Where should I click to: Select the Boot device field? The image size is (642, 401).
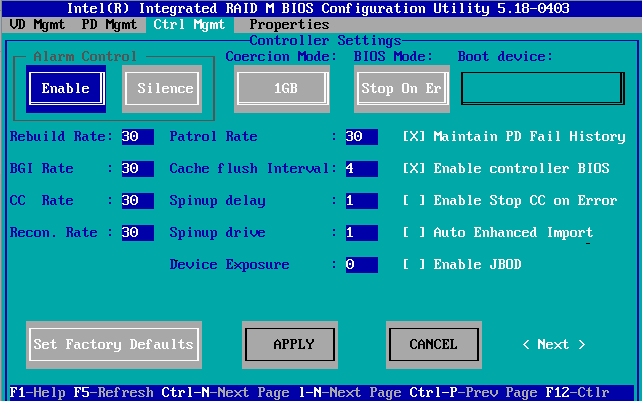tap(543, 88)
